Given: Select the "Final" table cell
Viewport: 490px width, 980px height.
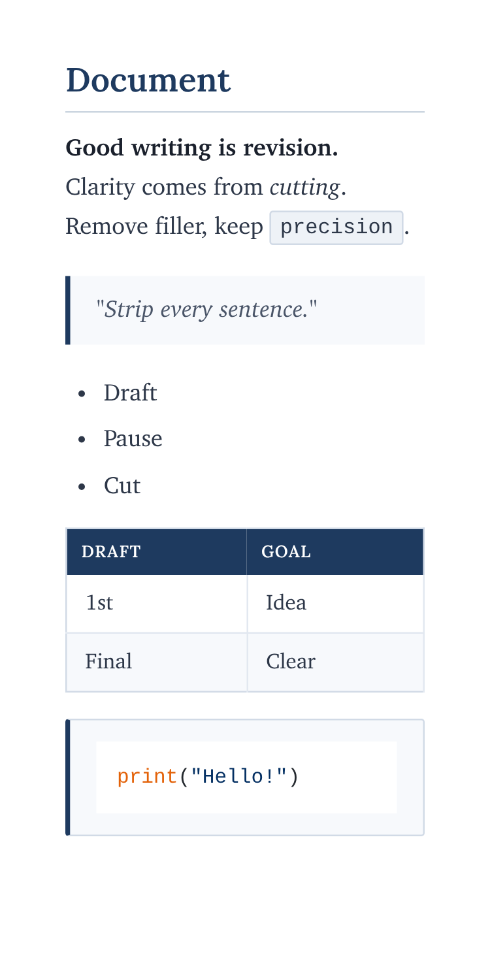Looking at the screenshot, I should pos(108,662).
